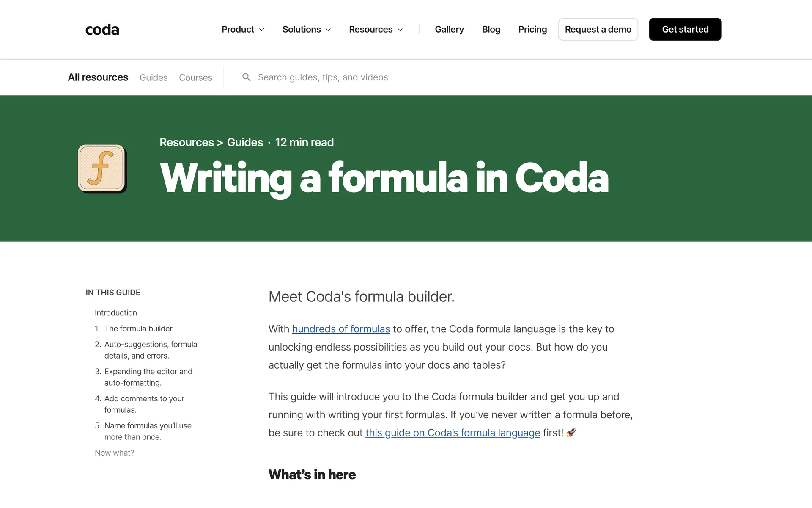Open the Gallery page

pos(449,30)
